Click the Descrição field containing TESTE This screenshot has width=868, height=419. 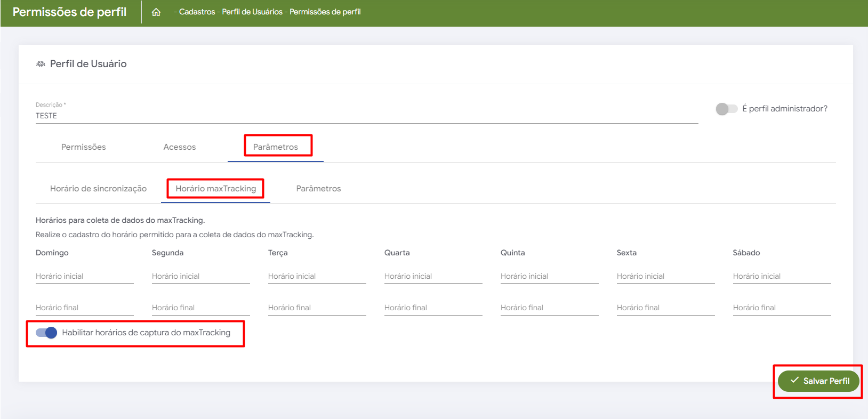(x=366, y=116)
